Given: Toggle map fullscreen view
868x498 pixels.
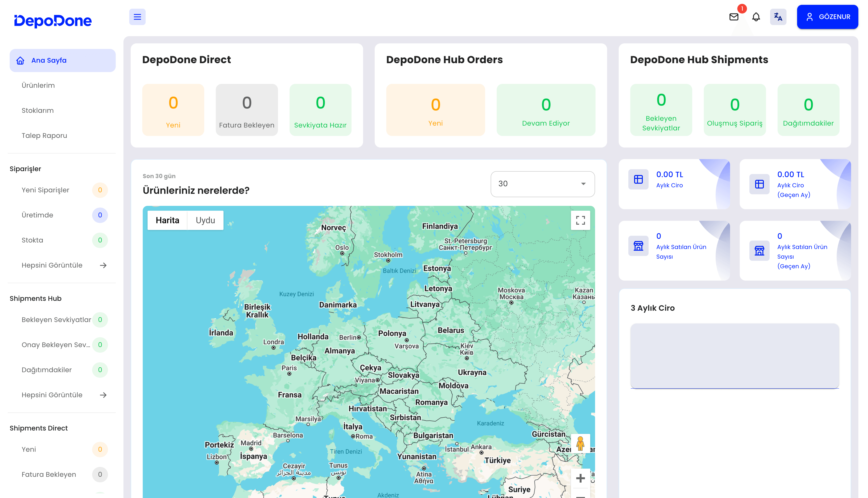Looking at the screenshot, I should (x=580, y=220).
